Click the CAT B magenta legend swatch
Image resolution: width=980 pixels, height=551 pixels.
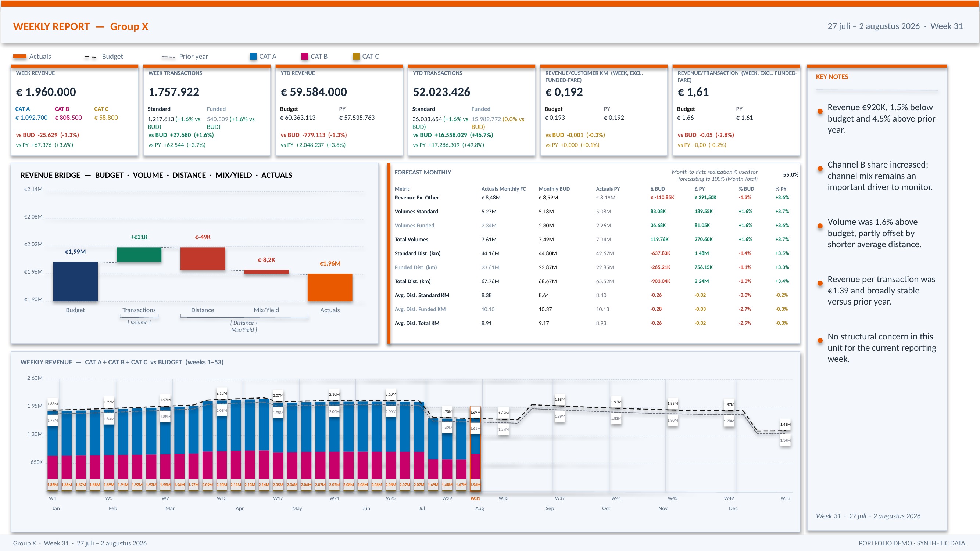tap(304, 56)
